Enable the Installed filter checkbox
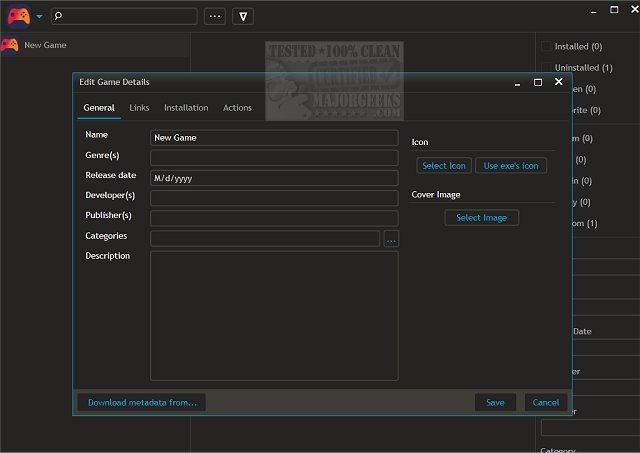 pyautogui.click(x=546, y=46)
